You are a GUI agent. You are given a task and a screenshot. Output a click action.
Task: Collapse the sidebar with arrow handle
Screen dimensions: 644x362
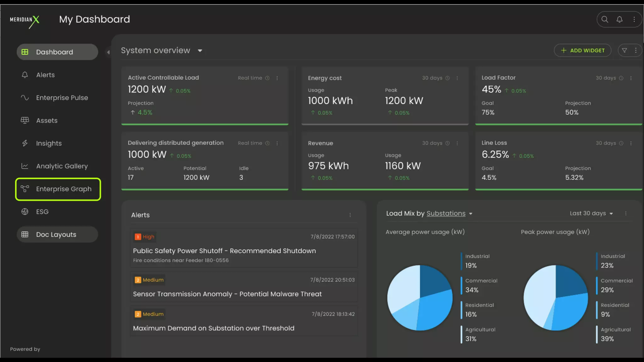click(x=108, y=52)
